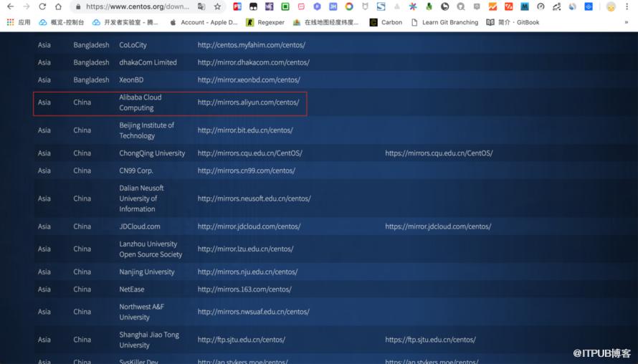Click the translate page icon
The height and width of the screenshot is (364, 638).
201,6
